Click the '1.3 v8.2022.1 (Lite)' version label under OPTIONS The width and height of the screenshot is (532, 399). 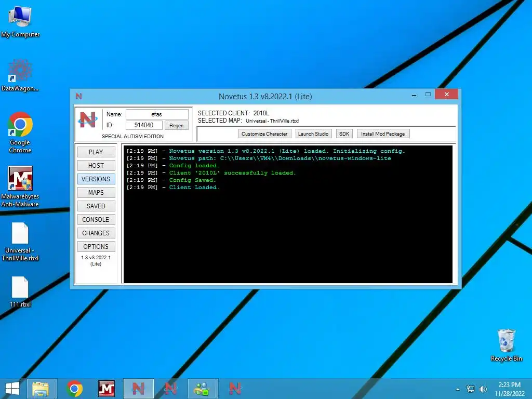pyautogui.click(x=96, y=261)
